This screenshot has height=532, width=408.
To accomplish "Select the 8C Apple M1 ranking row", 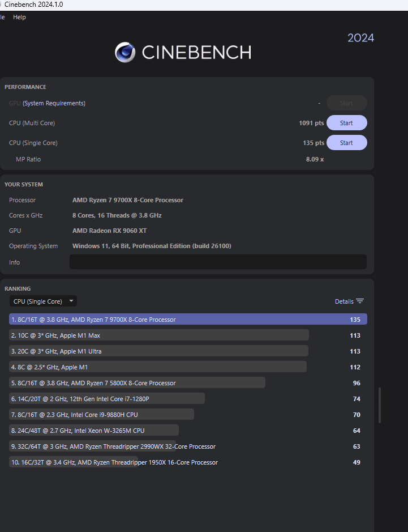I will point(188,367).
